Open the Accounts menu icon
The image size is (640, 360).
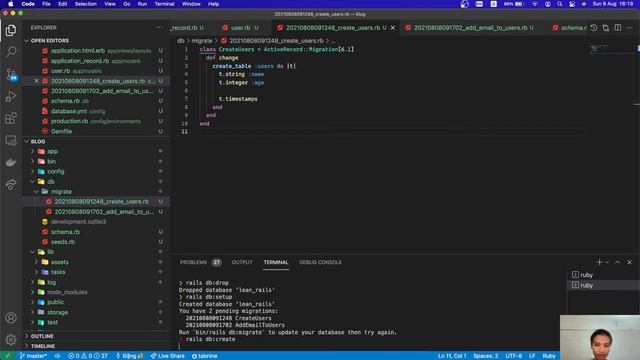(x=11, y=318)
